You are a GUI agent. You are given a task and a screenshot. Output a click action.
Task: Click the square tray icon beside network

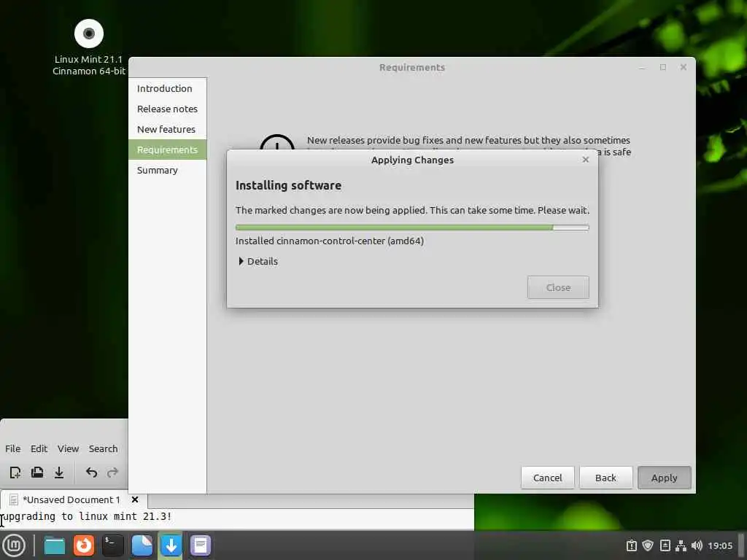pos(665,545)
